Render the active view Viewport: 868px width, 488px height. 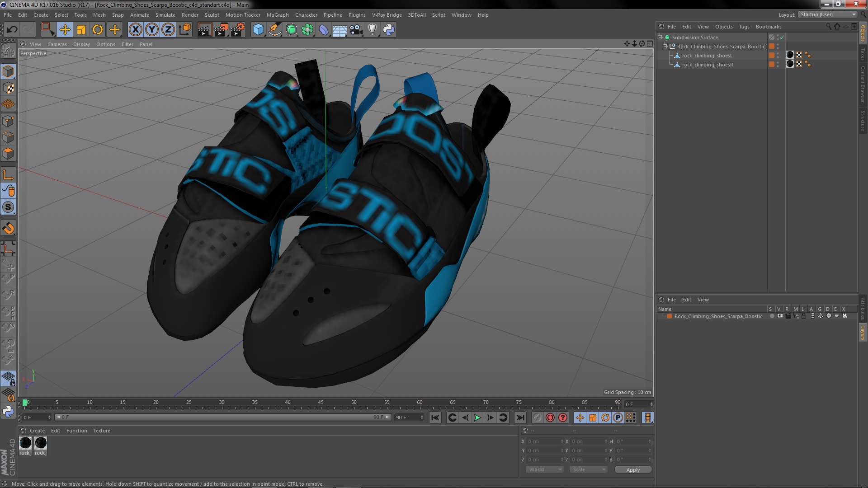(204, 30)
